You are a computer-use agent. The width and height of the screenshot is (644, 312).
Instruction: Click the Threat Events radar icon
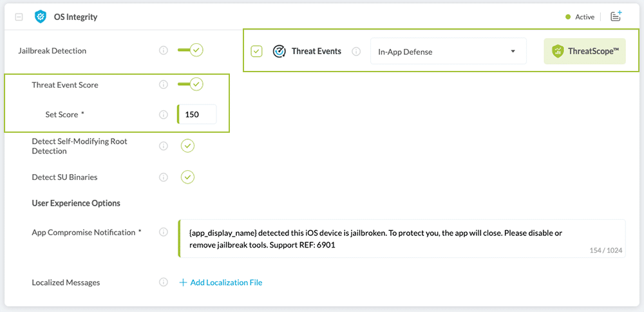coord(279,52)
